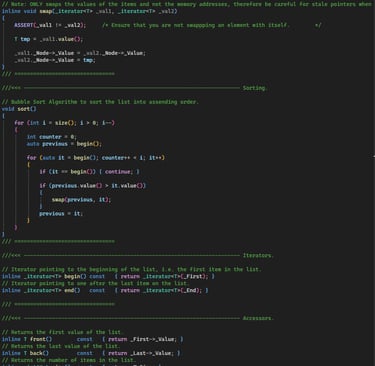Click the 'Returns the last value of the list' comment

tap(61, 346)
